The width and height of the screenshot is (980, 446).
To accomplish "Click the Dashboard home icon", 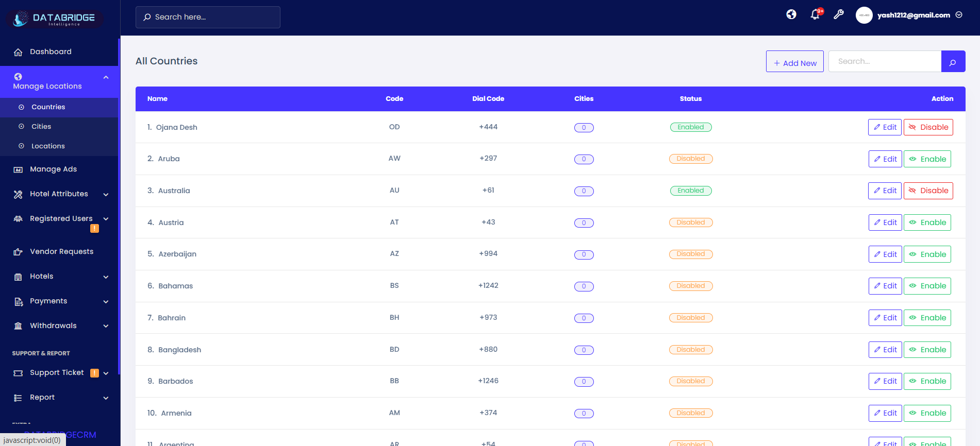I will click(18, 52).
